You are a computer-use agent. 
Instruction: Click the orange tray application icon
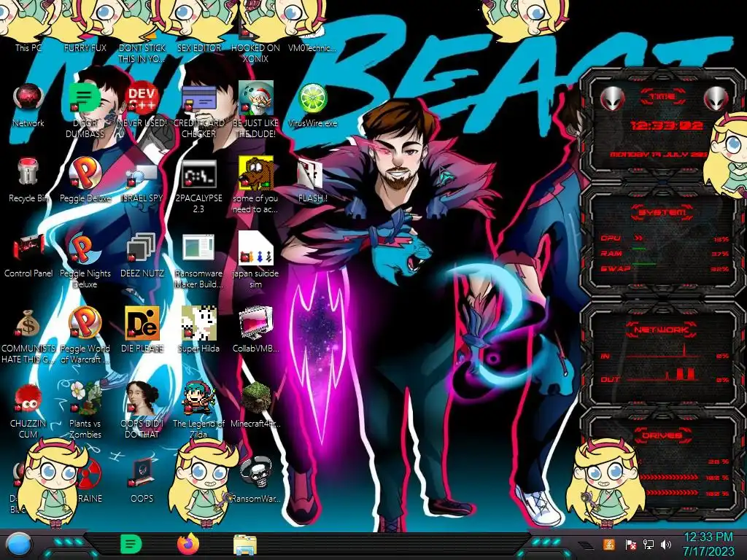coord(608,544)
